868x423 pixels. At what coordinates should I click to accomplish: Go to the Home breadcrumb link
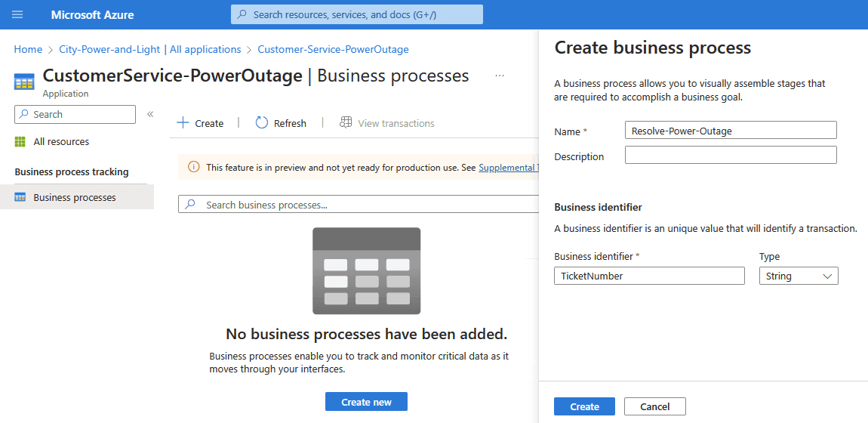point(28,49)
